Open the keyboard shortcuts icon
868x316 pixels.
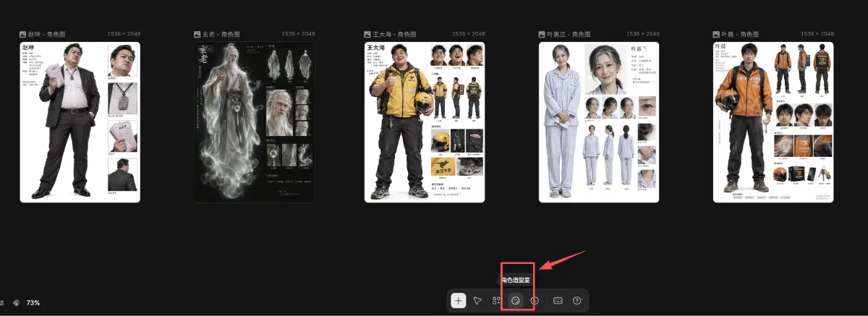tap(558, 301)
